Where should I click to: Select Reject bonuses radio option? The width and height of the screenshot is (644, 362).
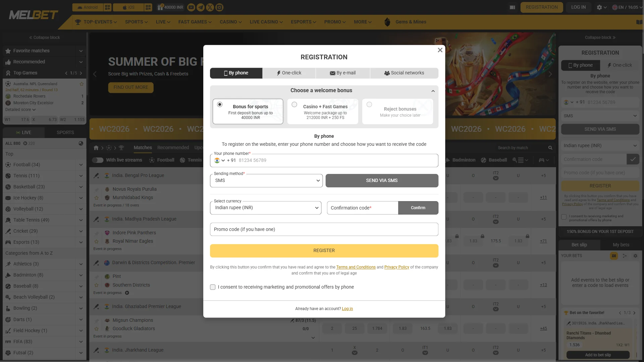tap(369, 105)
